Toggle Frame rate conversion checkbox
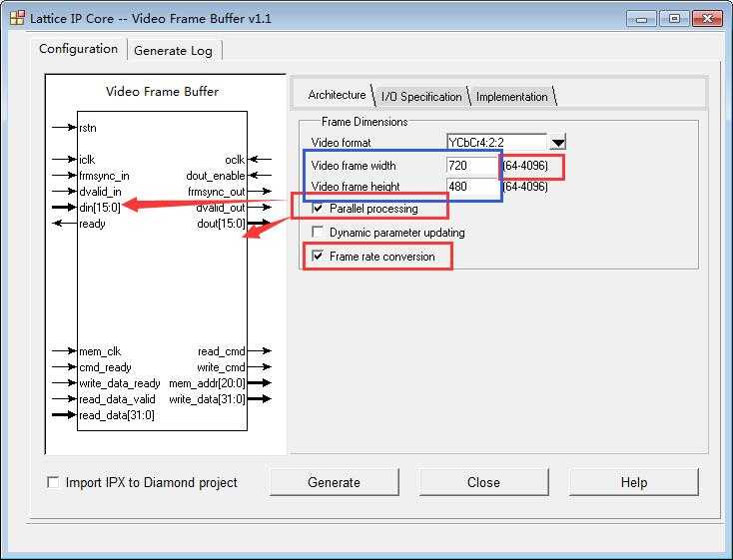This screenshot has height=560, width=733. point(318,256)
